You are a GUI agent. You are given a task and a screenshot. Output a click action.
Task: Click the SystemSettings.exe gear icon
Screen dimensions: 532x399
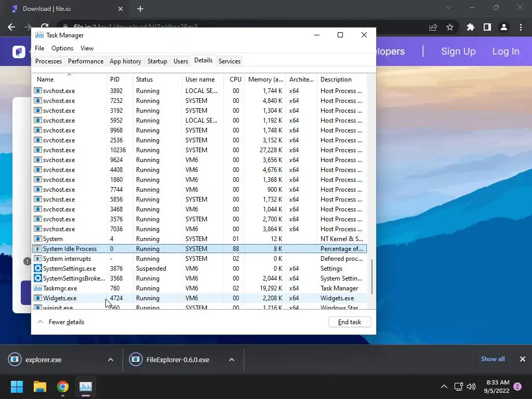(37, 269)
